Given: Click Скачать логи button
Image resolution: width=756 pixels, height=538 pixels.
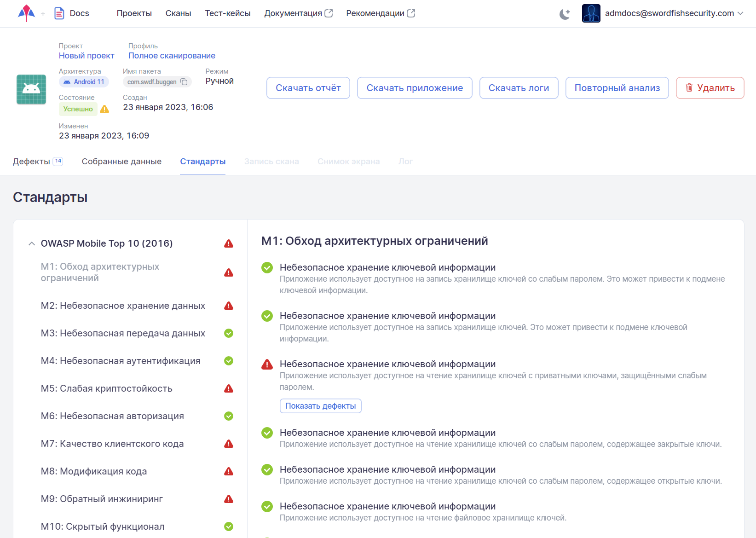Looking at the screenshot, I should pos(519,88).
